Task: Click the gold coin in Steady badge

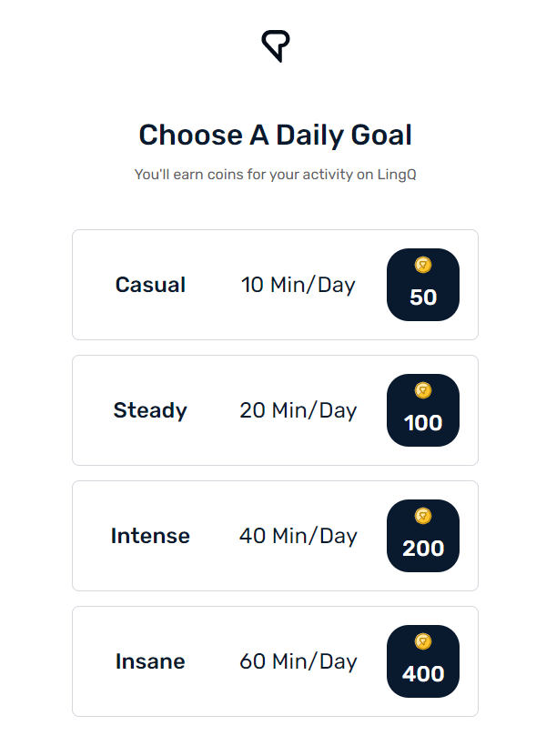Action: [423, 390]
